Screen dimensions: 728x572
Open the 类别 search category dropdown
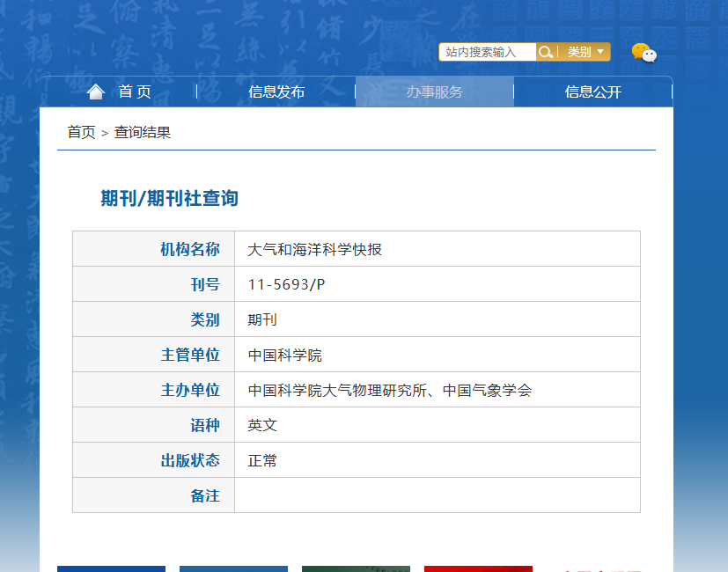(585, 52)
